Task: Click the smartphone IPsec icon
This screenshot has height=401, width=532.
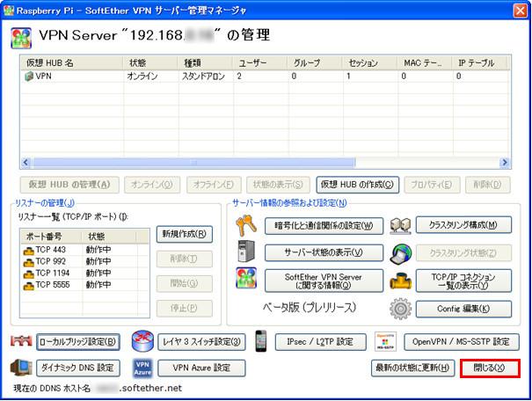Action: [261, 341]
